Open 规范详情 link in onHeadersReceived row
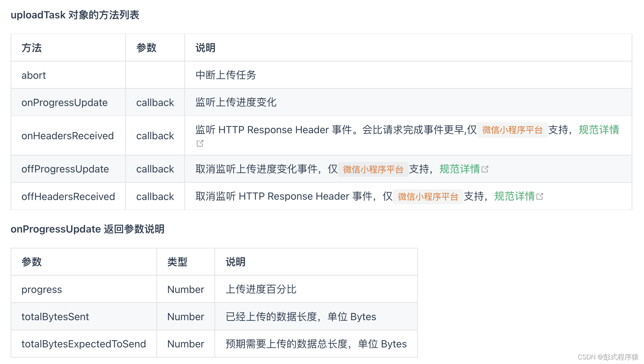 [599, 130]
